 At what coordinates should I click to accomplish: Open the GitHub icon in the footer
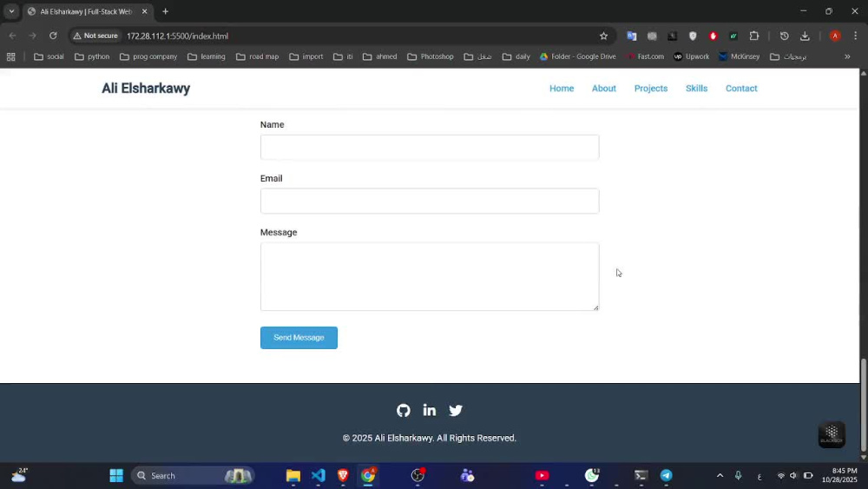click(403, 410)
